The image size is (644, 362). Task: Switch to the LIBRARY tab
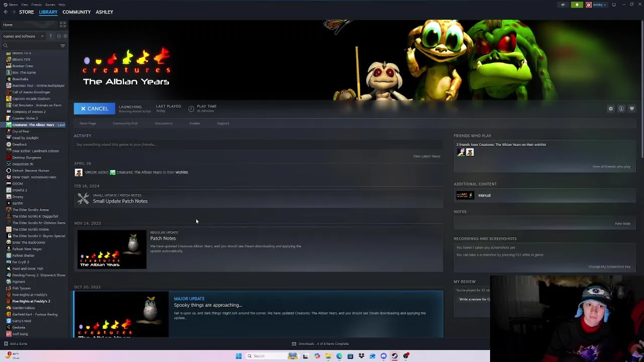(48, 12)
